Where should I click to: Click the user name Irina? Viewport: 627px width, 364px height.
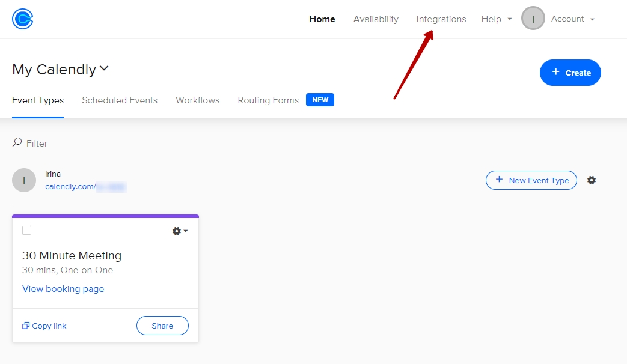(53, 174)
